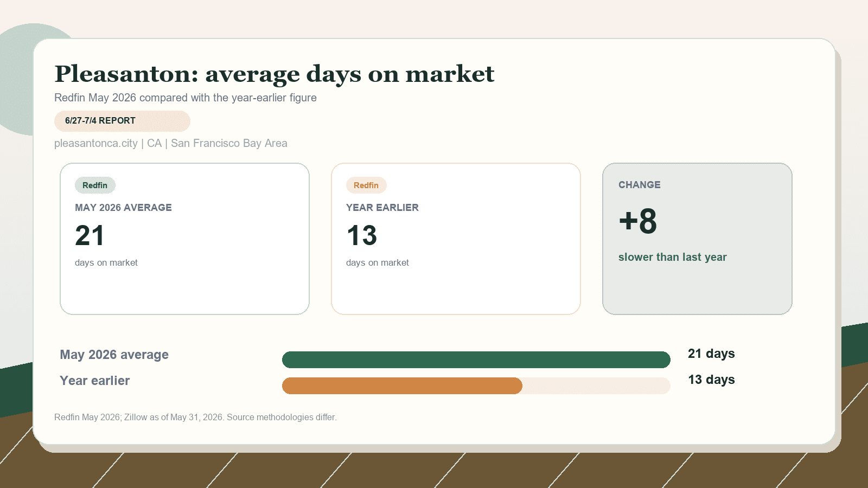The height and width of the screenshot is (488, 868).
Task: Click the 'May 2026 average' row label
Action: tap(114, 355)
